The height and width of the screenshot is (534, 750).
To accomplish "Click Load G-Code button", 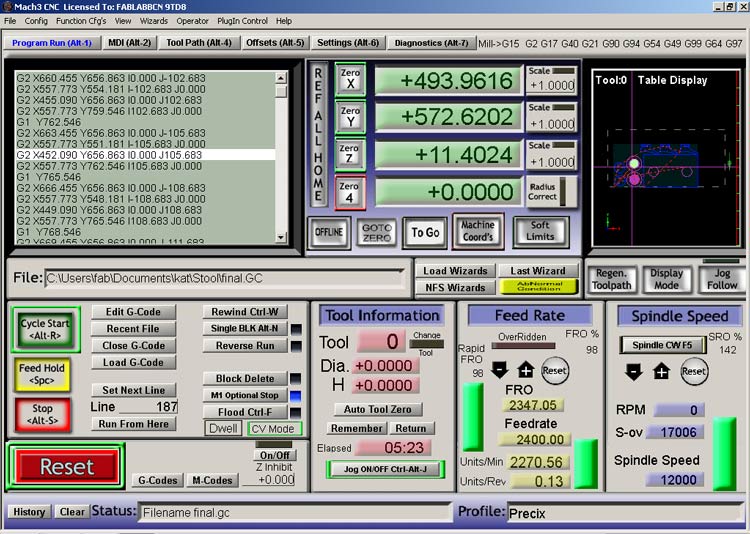I will (133, 362).
